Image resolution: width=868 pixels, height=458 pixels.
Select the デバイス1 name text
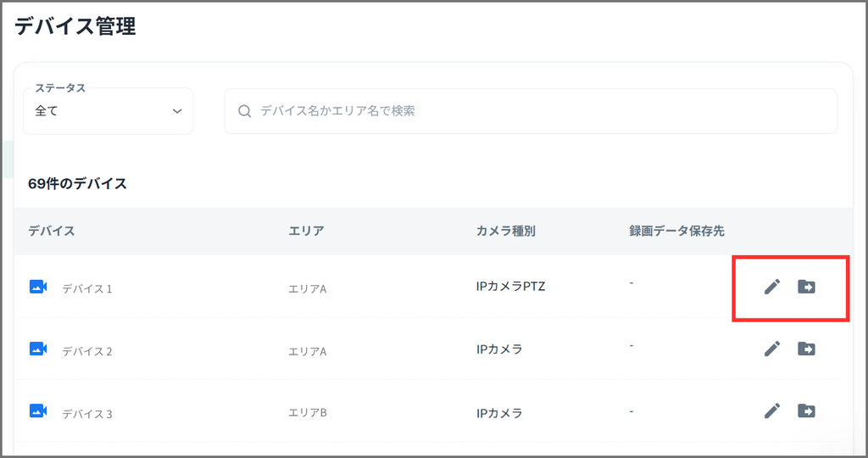[x=87, y=288]
